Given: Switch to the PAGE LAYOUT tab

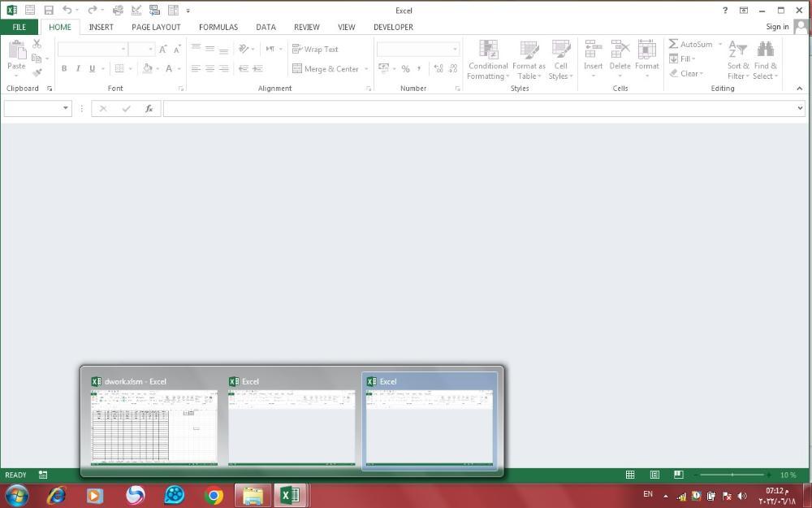Looking at the screenshot, I should coord(156,27).
